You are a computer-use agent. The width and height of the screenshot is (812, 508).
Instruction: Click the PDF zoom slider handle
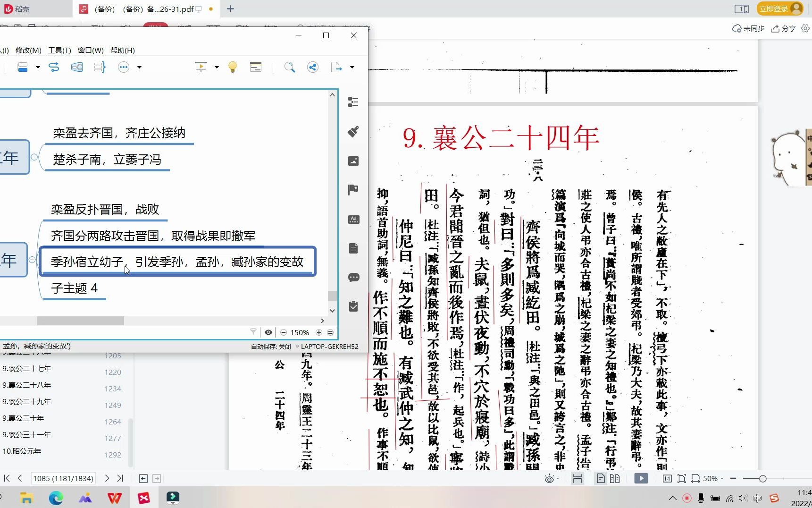pyautogui.click(x=762, y=479)
